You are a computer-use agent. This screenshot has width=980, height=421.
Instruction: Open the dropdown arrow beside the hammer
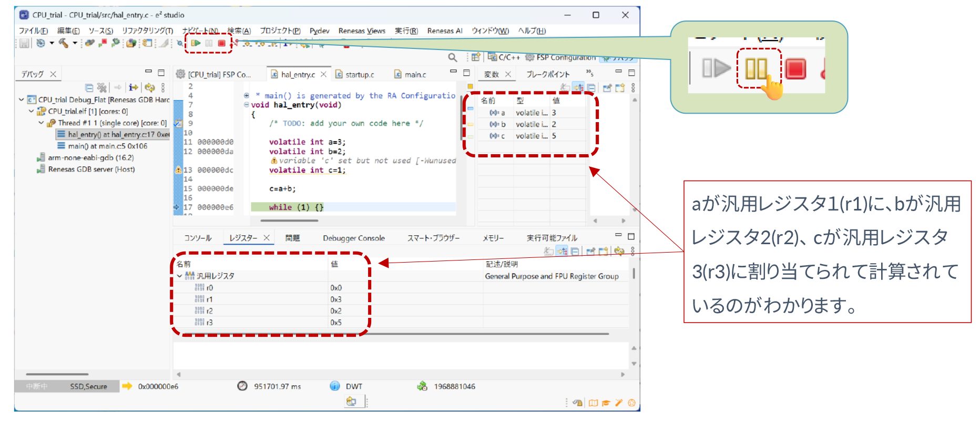[x=75, y=43]
